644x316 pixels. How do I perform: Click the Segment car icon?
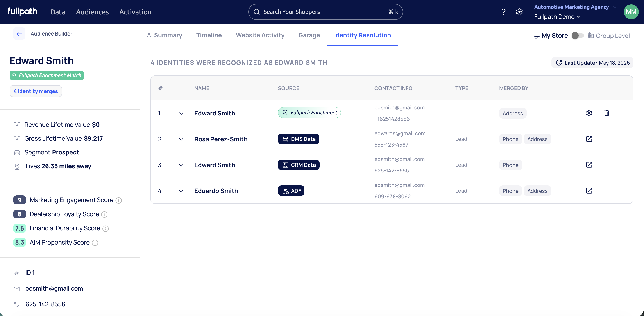[x=17, y=153]
